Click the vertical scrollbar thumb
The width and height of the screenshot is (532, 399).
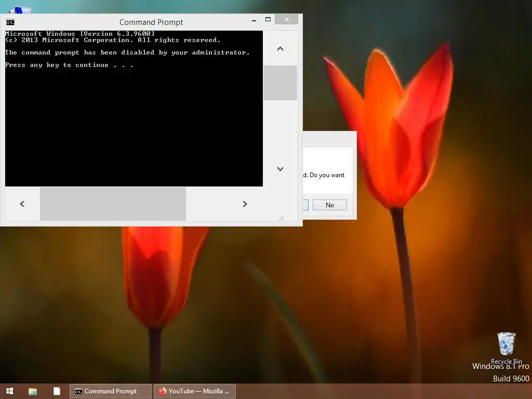pos(280,83)
